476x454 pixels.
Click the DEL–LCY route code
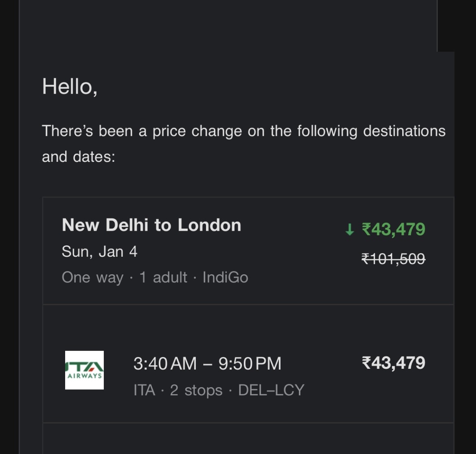(x=271, y=390)
